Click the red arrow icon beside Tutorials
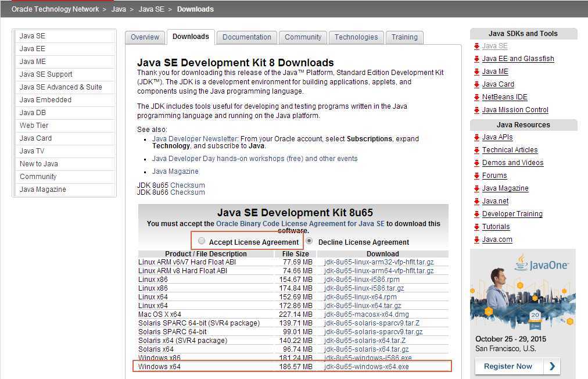The image size is (588, 379). coord(476,227)
